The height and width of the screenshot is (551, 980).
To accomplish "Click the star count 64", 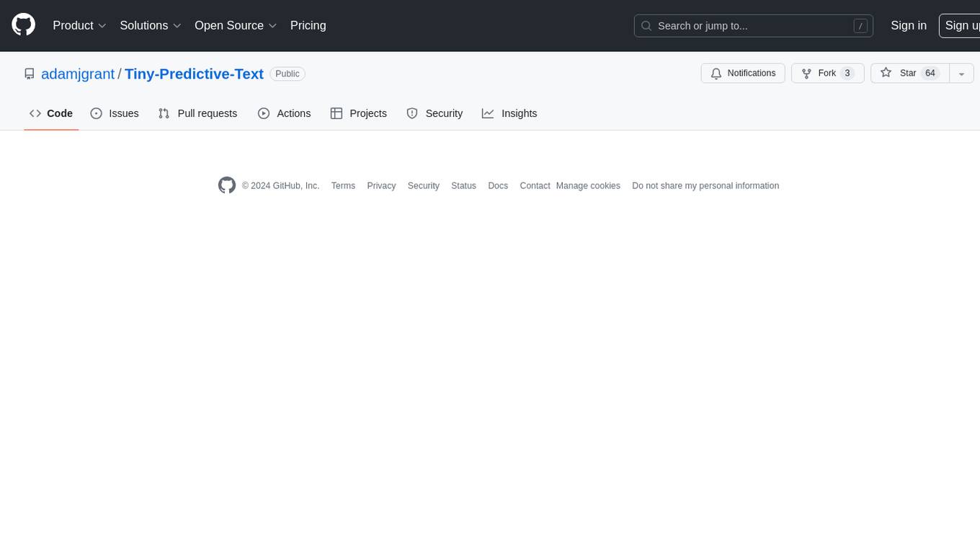I will [x=930, y=74].
